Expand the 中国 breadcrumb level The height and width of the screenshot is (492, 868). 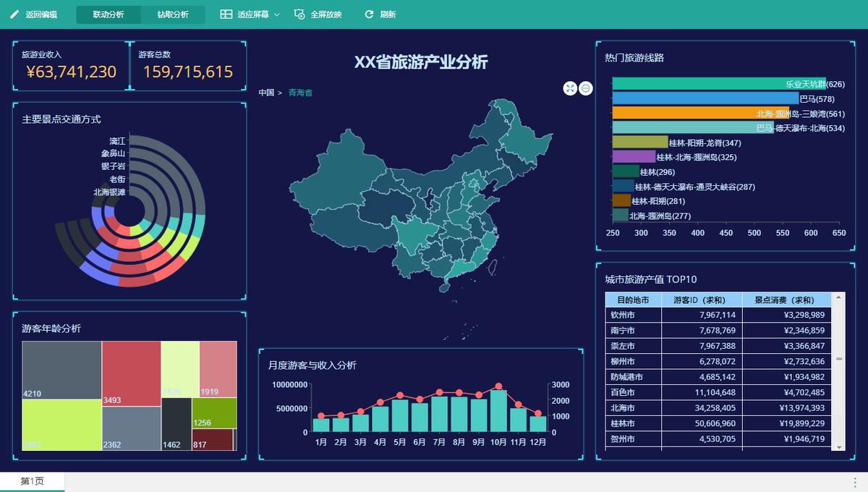[x=268, y=93]
